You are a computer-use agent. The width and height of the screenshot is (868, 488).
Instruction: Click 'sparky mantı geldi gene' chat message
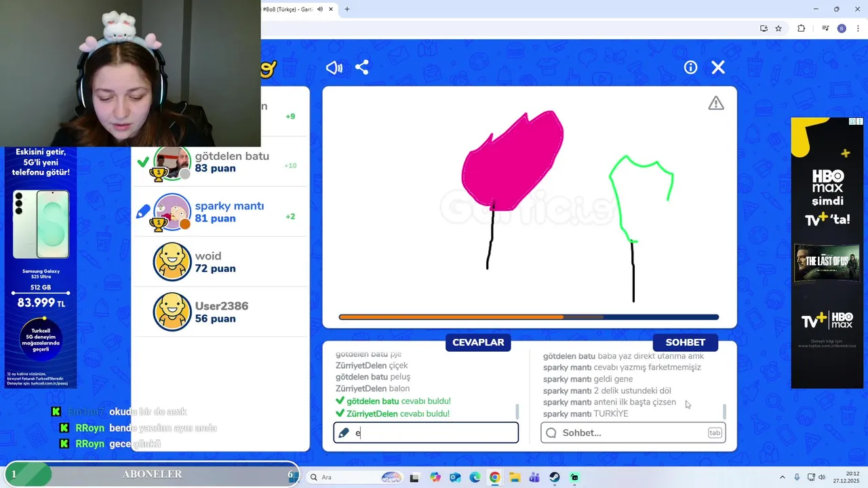pyautogui.click(x=588, y=379)
